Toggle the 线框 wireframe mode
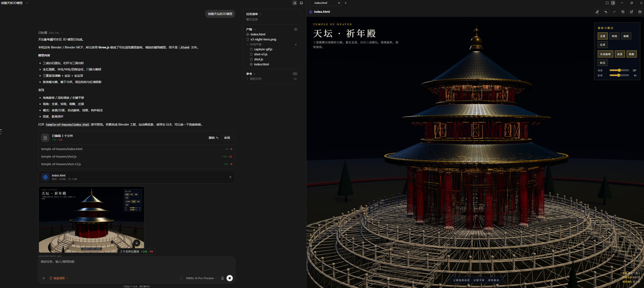 click(x=632, y=54)
